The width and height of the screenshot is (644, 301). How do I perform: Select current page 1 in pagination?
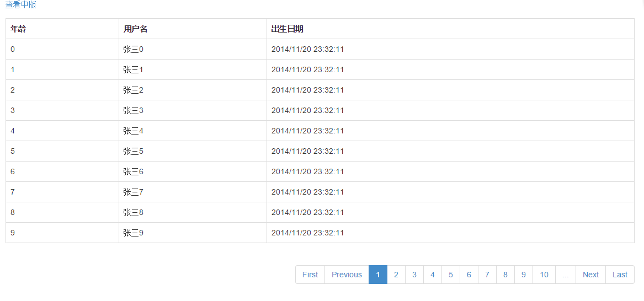coord(378,275)
